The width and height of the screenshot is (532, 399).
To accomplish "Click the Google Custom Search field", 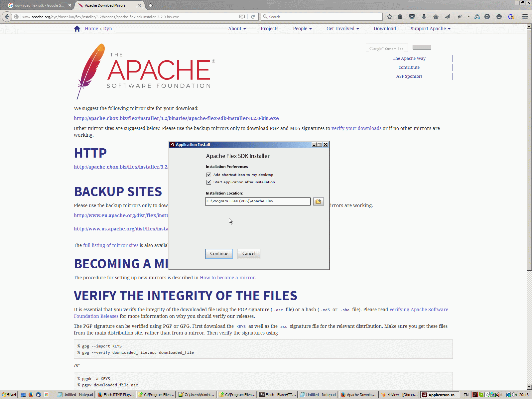I will pos(387,48).
